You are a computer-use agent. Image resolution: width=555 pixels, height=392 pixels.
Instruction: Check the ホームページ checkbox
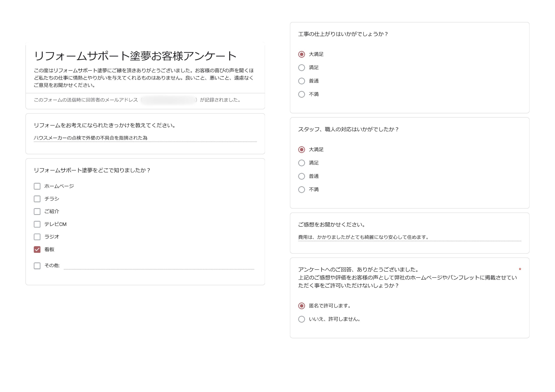coord(37,186)
